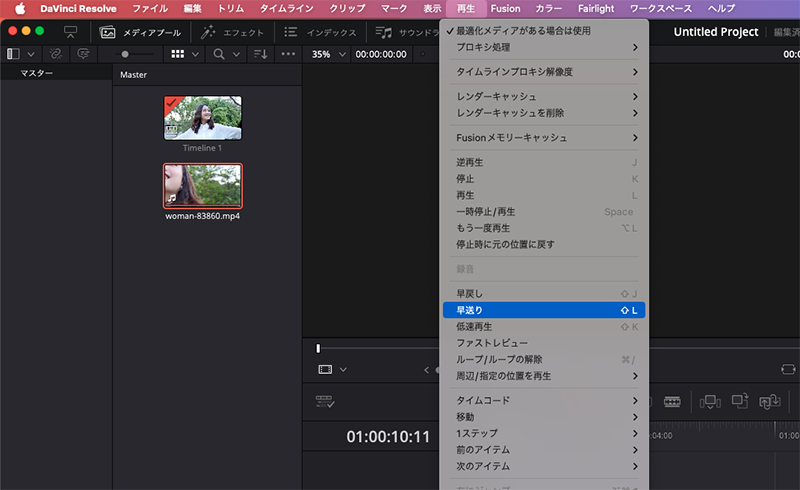The image size is (800, 490).
Task: Expand the プロキシ処理 submenu
Action: pos(544,47)
